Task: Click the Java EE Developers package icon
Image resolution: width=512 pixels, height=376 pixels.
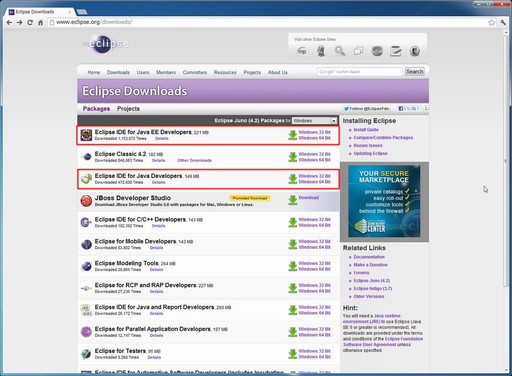Action: [x=86, y=135]
